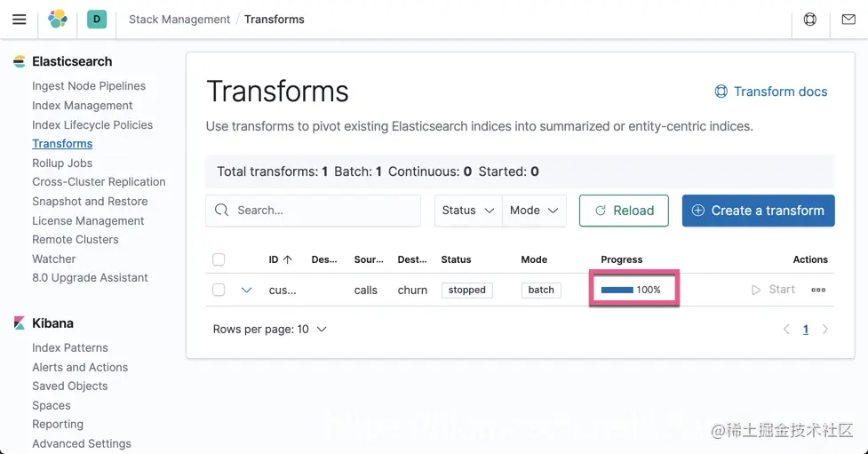Click the stopped status badge

466,290
